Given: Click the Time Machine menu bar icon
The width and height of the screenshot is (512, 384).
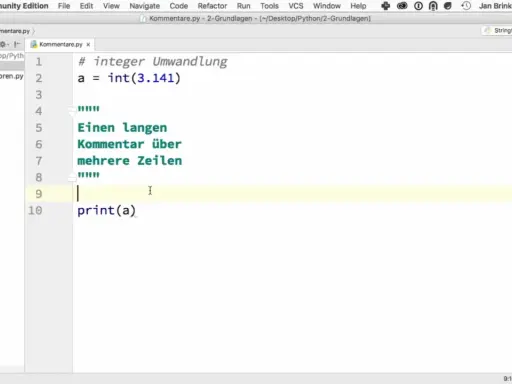Looking at the screenshot, I should [x=466, y=6].
